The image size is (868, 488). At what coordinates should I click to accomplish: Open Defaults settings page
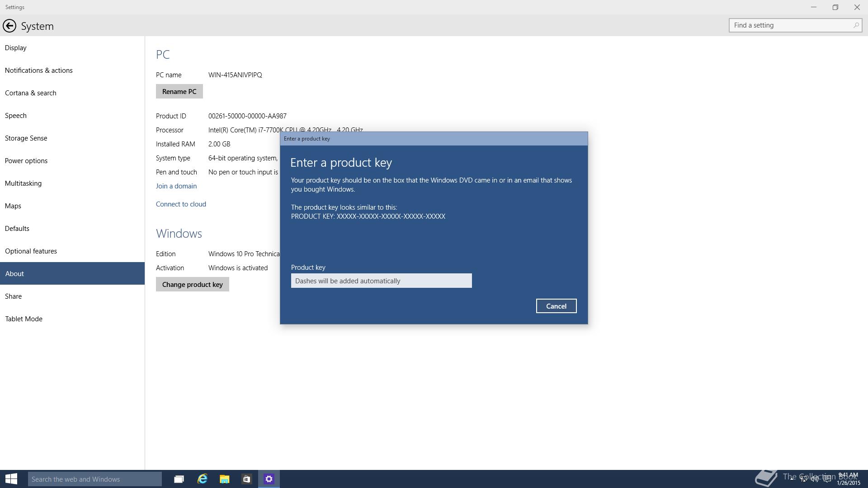point(72,228)
